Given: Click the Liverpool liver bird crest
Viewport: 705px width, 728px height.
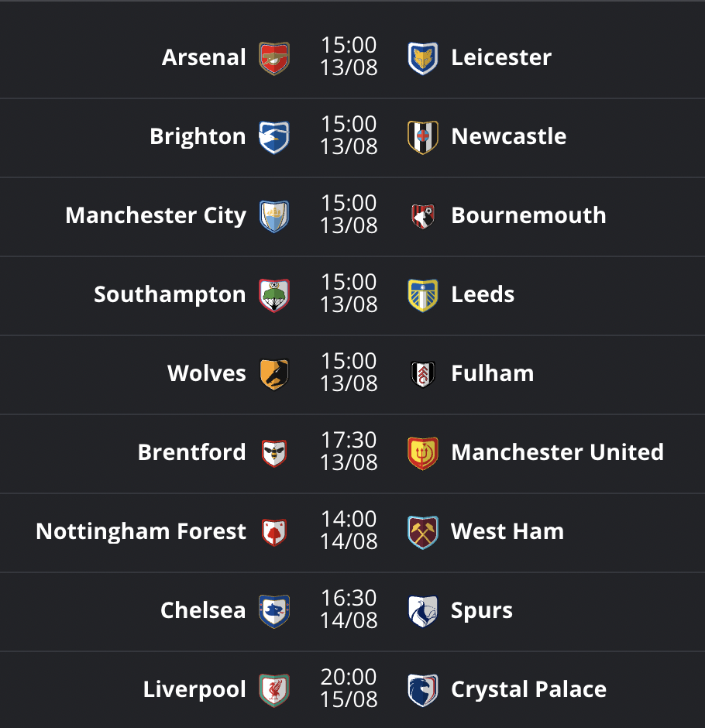Looking at the screenshot, I should tap(274, 688).
